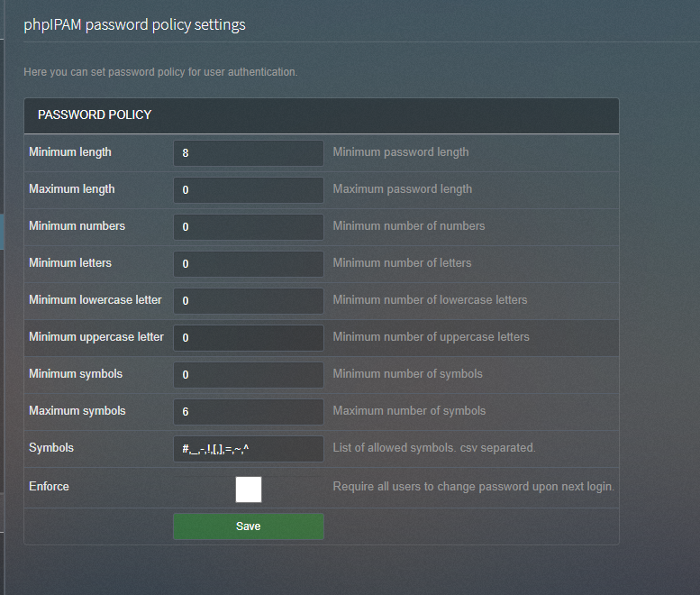Screen dimensions: 700x595
Task: Click the 'Maximum symbols' label
Action: tap(77, 411)
